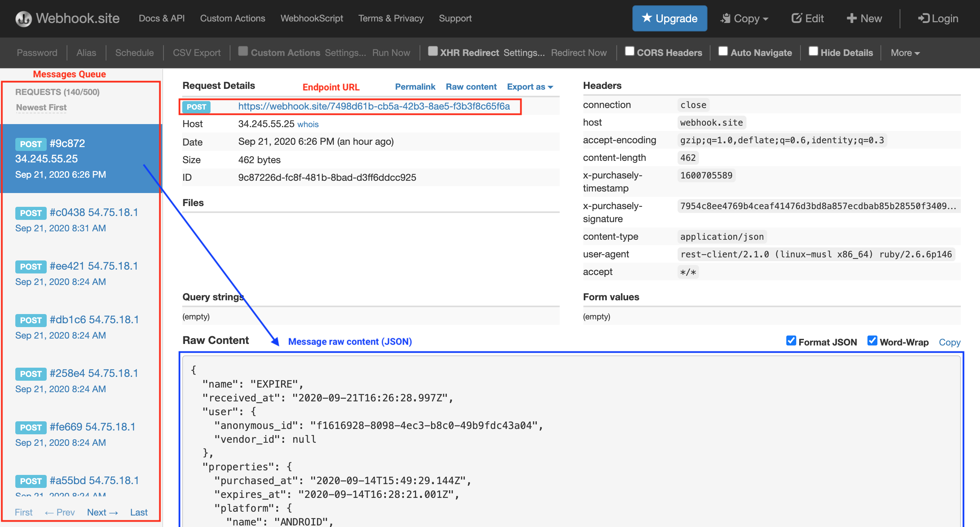The image size is (980, 527).
Task: Click the Edit pencil button
Action: coord(808,18)
